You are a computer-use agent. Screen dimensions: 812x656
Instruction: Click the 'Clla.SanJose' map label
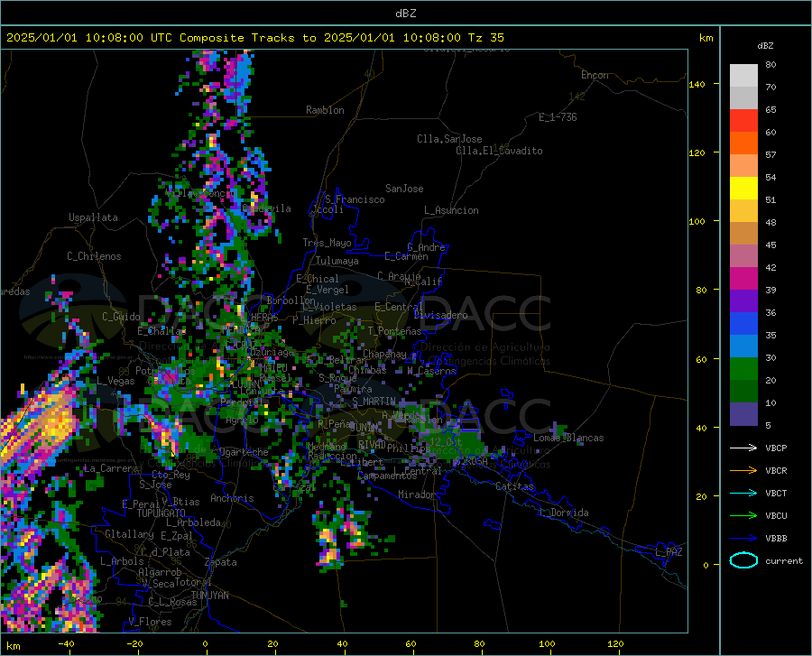click(x=449, y=139)
